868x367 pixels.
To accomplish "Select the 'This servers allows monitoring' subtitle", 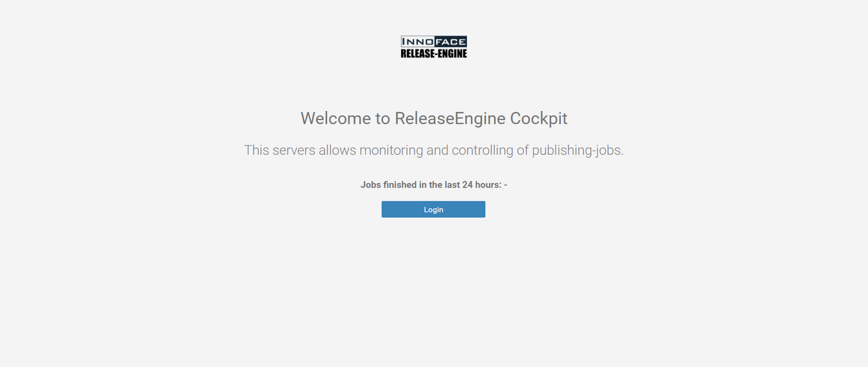I will click(x=434, y=150).
